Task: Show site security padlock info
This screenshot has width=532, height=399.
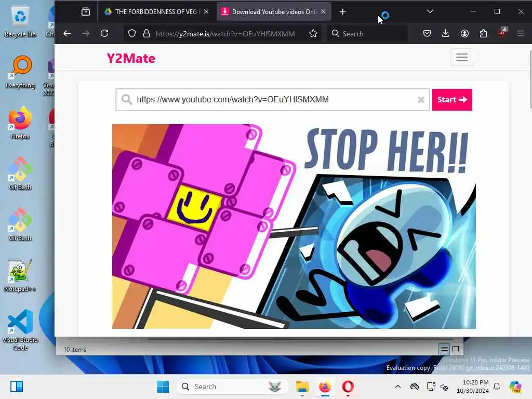Action: [146, 34]
